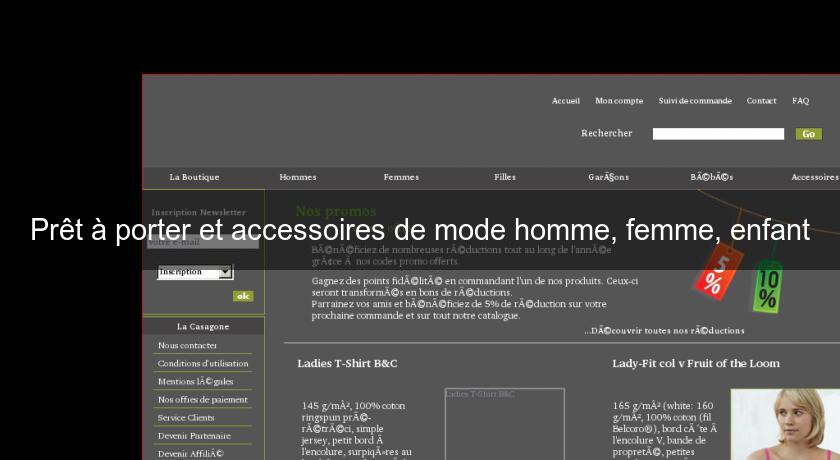Click the La Casagone sidebar heading
The height and width of the screenshot is (460, 840).
click(203, 327)
